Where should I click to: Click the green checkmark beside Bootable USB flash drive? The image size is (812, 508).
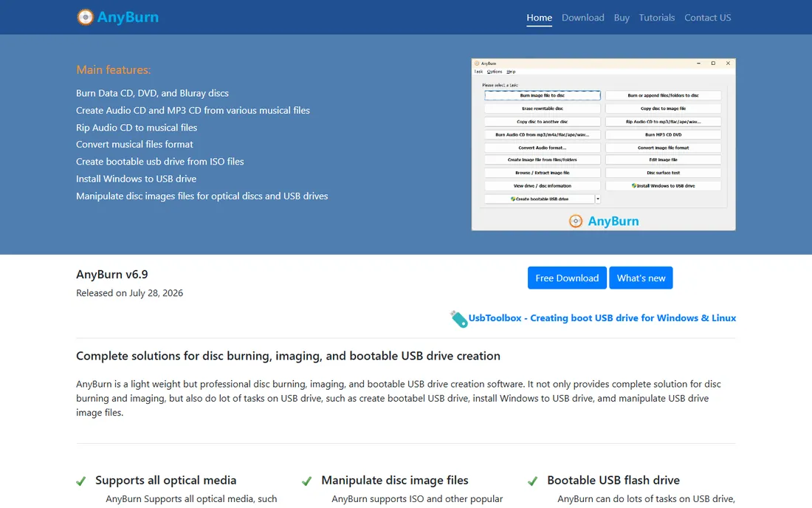click(x=532, y=481)
